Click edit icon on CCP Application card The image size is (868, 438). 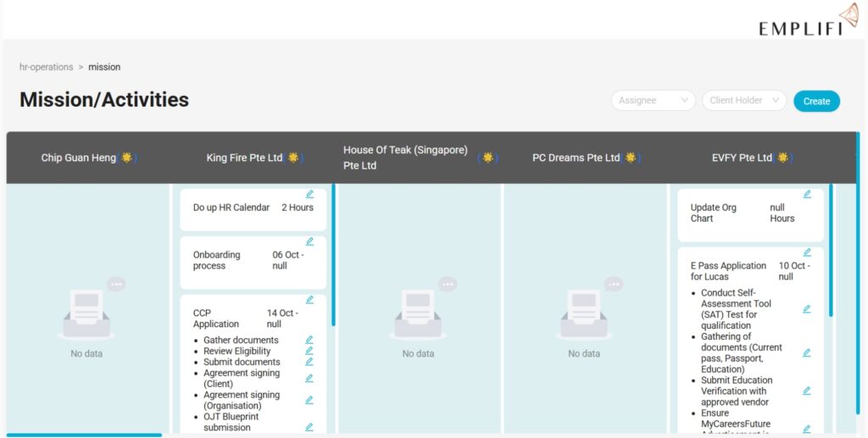(309, 300)
